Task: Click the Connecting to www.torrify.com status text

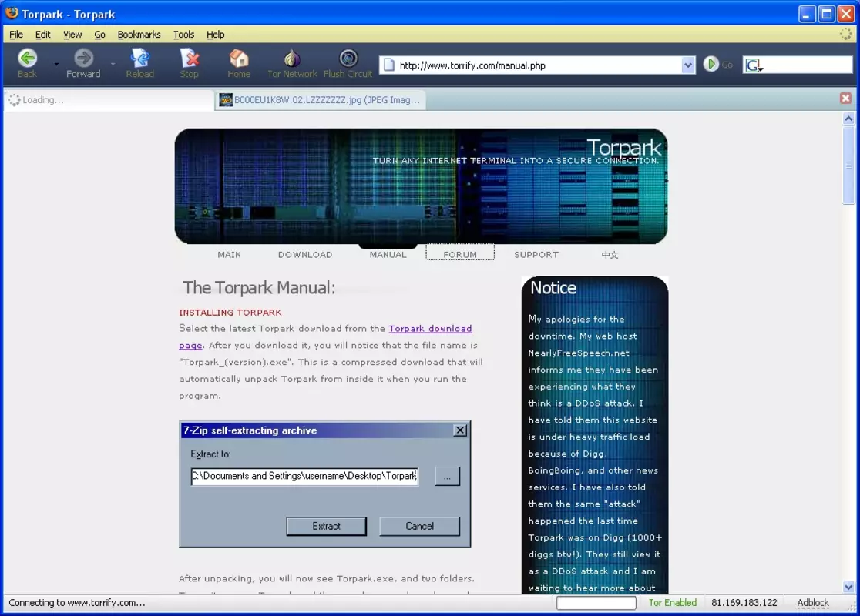Action: point(77,602)
